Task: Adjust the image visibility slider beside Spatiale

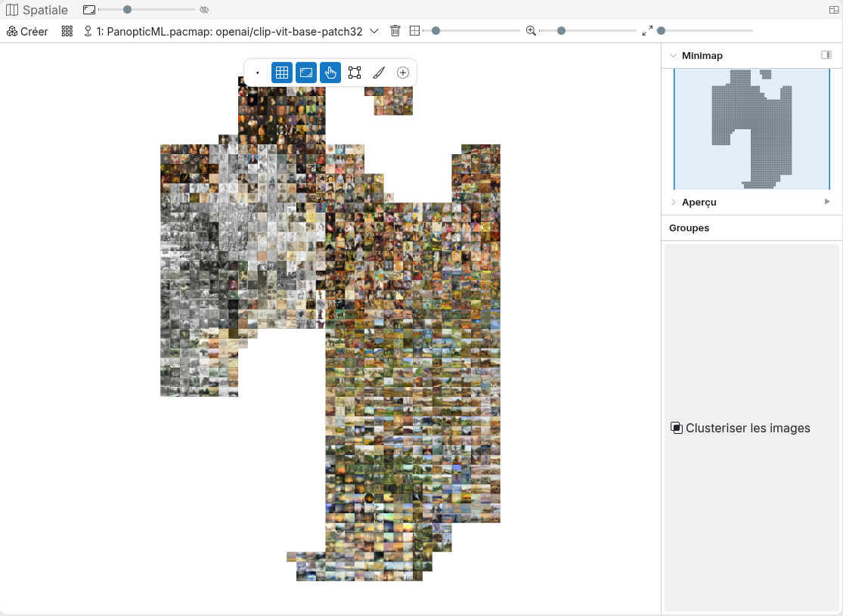Action: pyautogui.click(x=147, y=10)
